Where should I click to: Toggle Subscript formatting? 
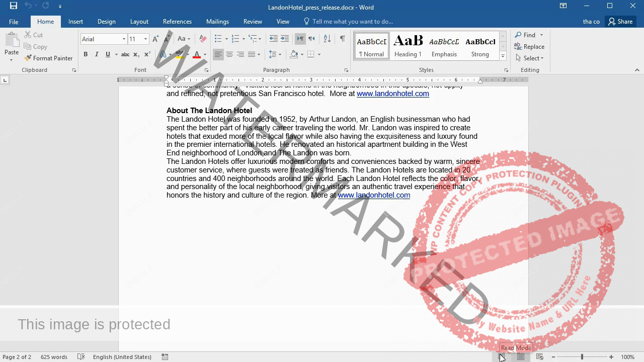[x=136, y=54]
